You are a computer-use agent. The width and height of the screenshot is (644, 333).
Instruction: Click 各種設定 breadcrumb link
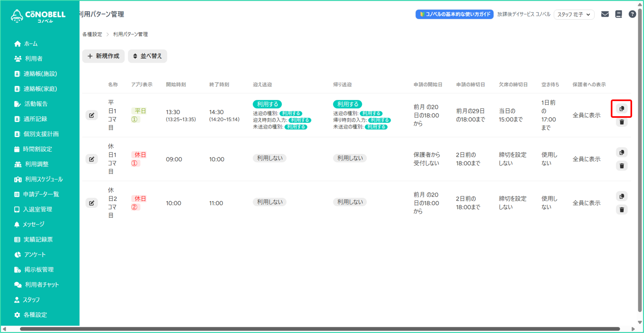click(x=92, y=34)
